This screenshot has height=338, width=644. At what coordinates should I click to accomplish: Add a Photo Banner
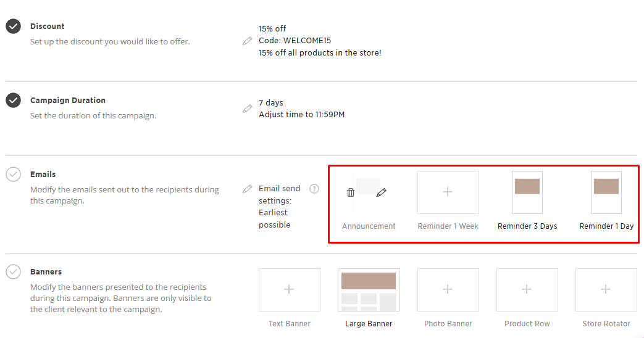[x=448, y=289]
